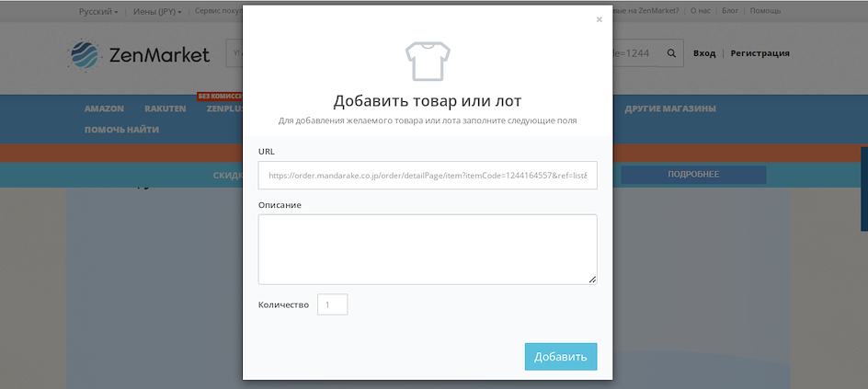Click into the Описание text area
The height and width of the screenshot is (389, 868).
pyautogui.click(x=428, y=249)
